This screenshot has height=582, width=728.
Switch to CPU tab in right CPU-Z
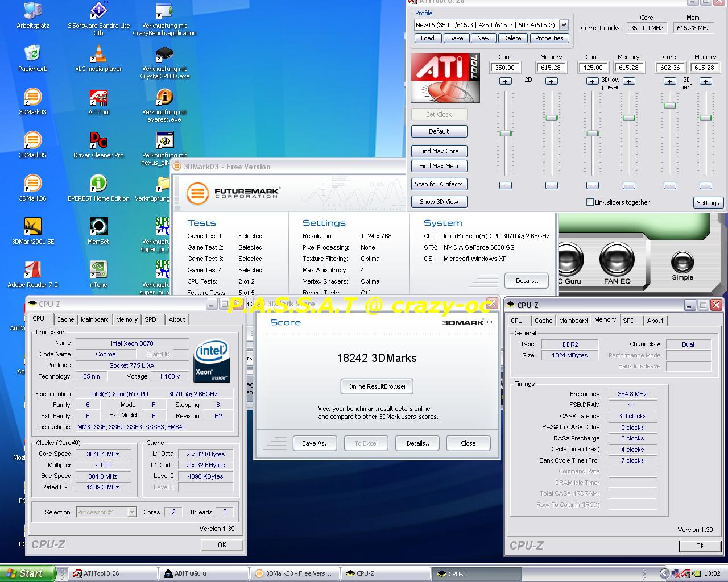(516, 321)
